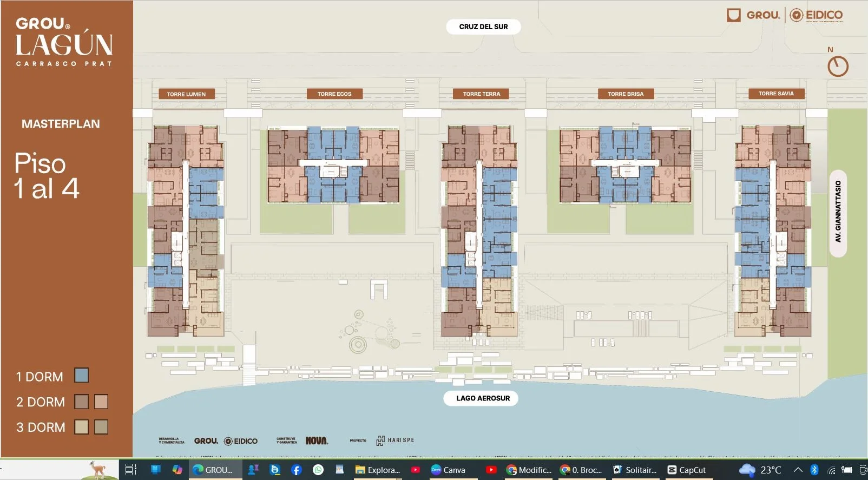Open WhatsApp from the taskbar
The height and width of the screenshot is (480, 868).
318,470
